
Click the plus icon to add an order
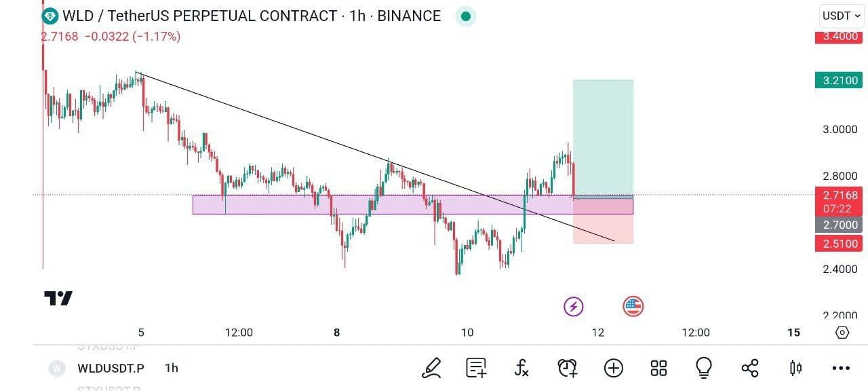pos(613,368)
